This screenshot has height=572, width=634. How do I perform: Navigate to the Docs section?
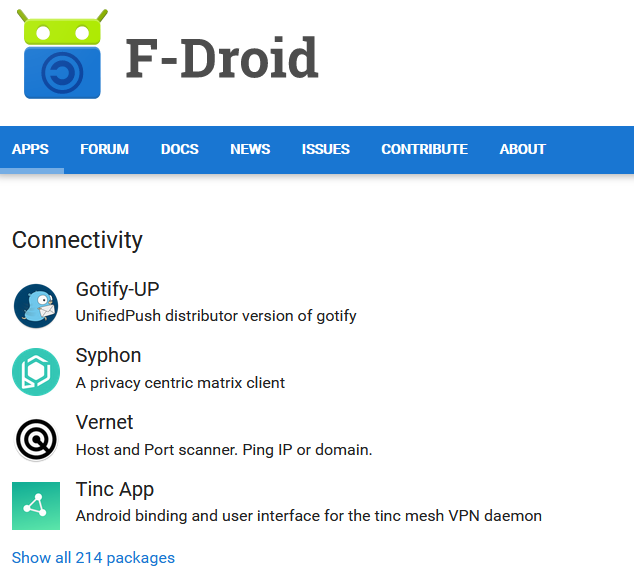180,149
